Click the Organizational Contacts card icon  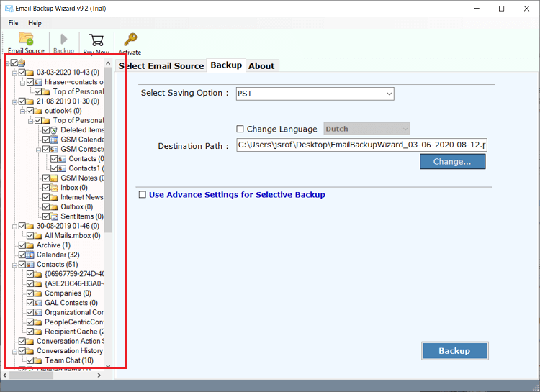38,312
